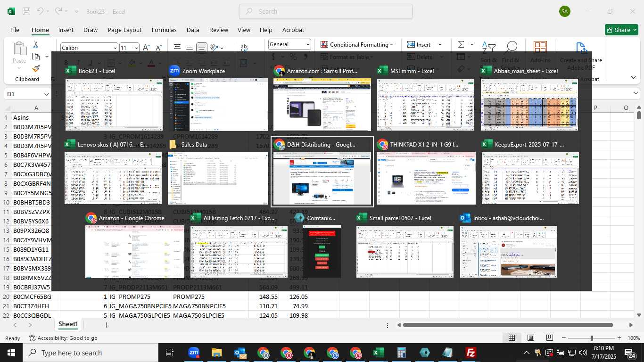This screenshot has height=362, width=644.
Task: Click the Copy icon in Clipboard group
Action: [36, 57]
